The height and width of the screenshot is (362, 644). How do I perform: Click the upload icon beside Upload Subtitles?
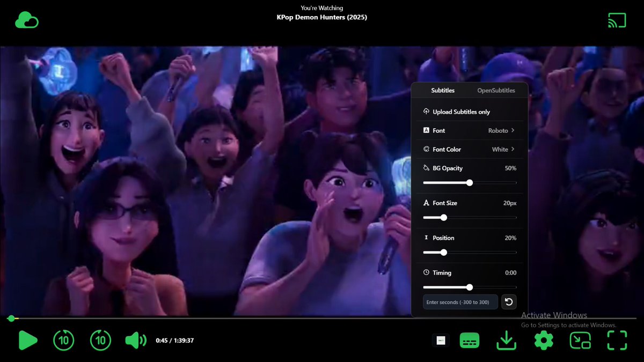click(x=427, y=112)
